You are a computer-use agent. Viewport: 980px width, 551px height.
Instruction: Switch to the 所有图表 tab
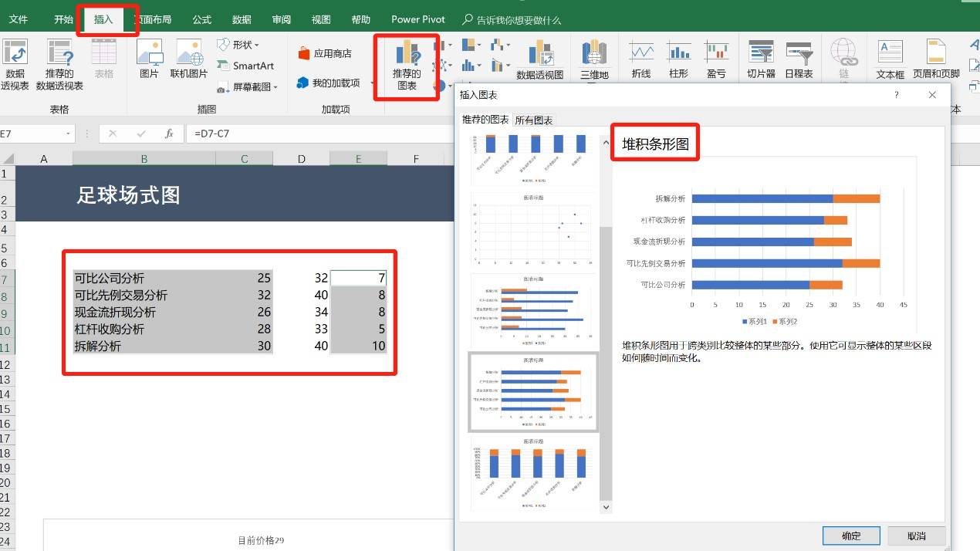click(534, 120)
